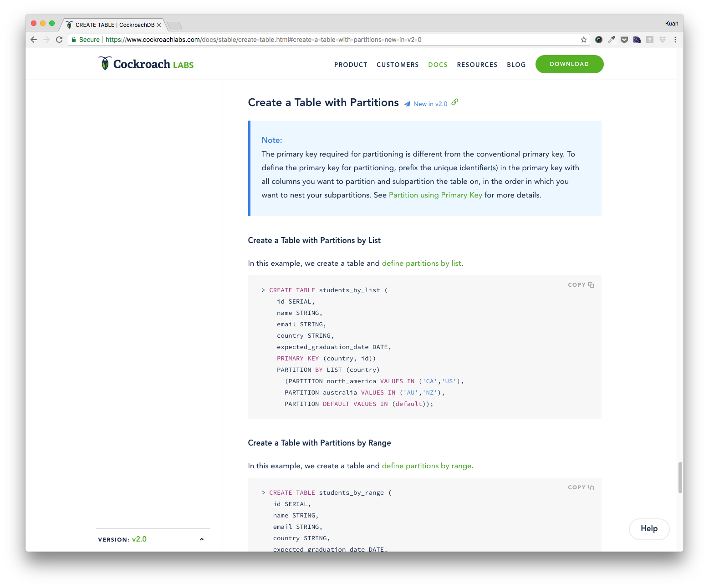
Task: Click the New in v2.0 paper-plane icon
Action: 408,104
